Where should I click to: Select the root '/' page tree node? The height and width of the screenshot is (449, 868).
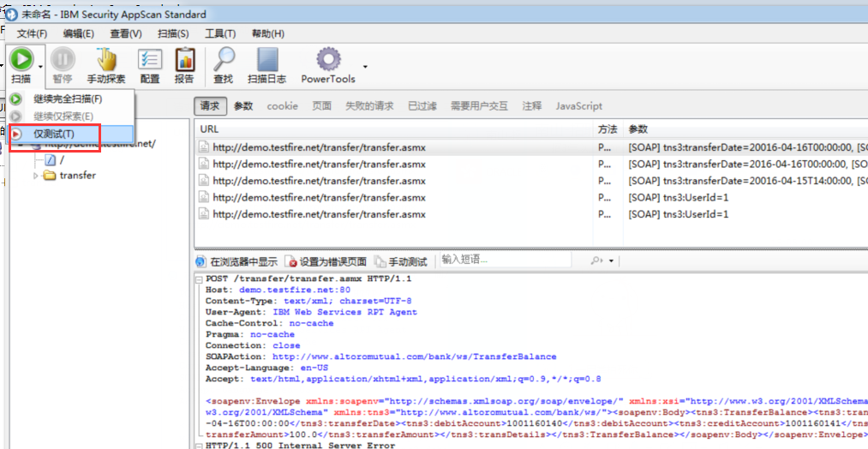point(56,160)
